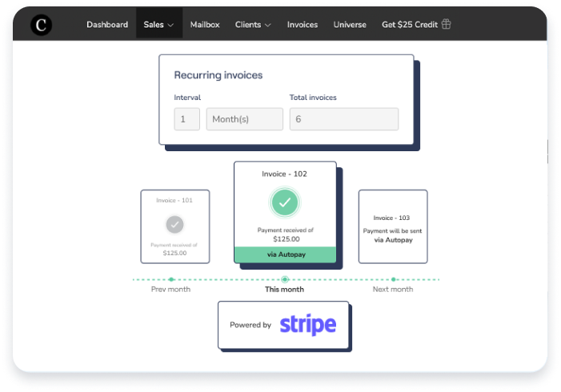The height and width of the screenshot is (392, 561).
Task: Click the Stripe logo
Action: click(308, 325)
